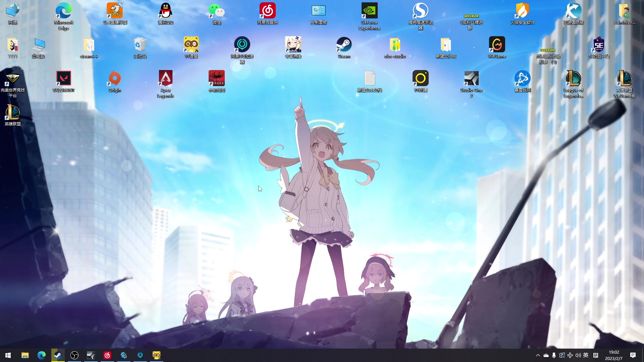644x362 pixels.
Task: Expand hidden system tray icons
Action: point(538,355)
